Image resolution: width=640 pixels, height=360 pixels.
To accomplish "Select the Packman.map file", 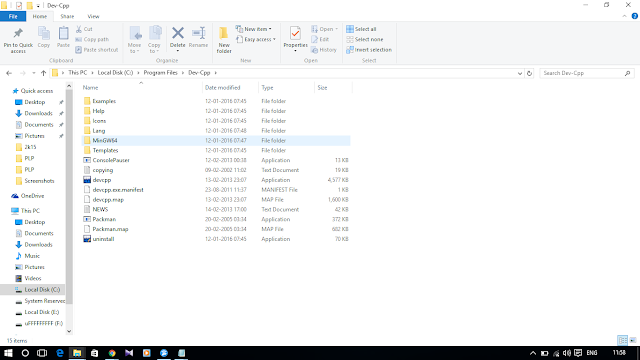I will point(216,229).
